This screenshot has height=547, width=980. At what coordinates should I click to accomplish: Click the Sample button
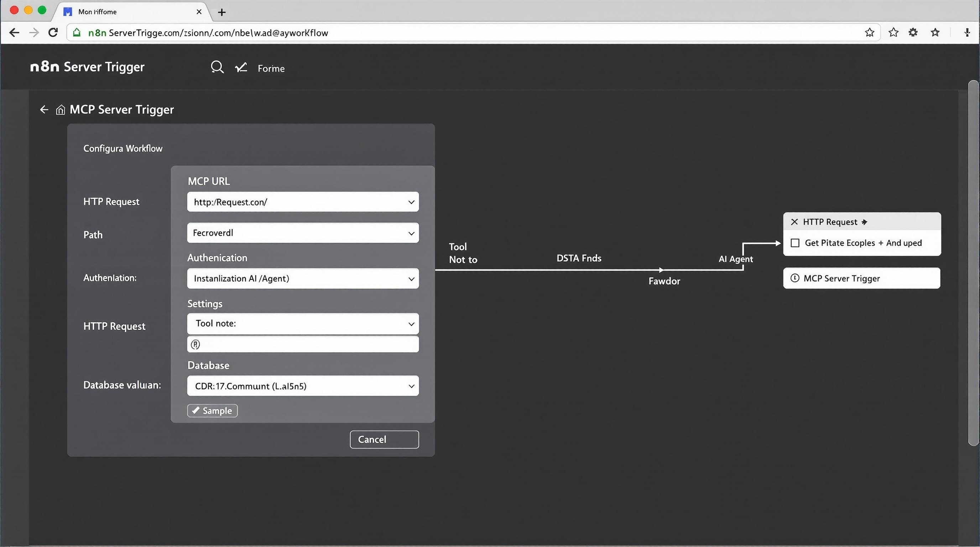[x=212, y=411]
